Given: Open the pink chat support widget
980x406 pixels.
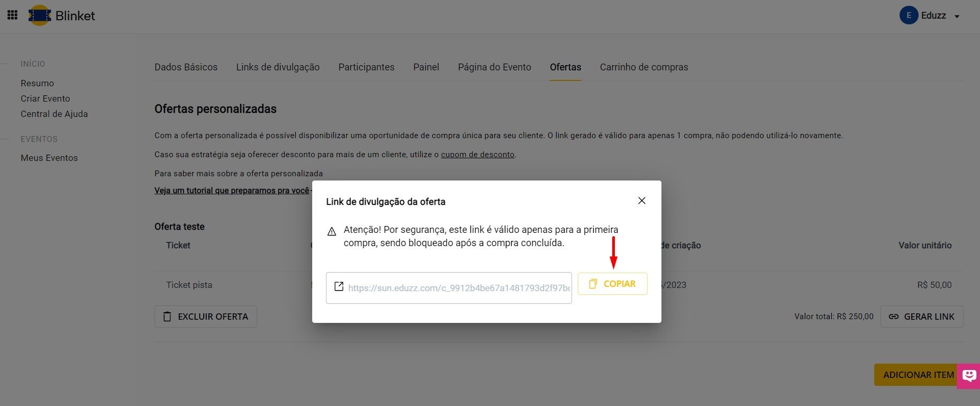Looking at the screenshot, I should pyautogui.click(x=969, y=376).
